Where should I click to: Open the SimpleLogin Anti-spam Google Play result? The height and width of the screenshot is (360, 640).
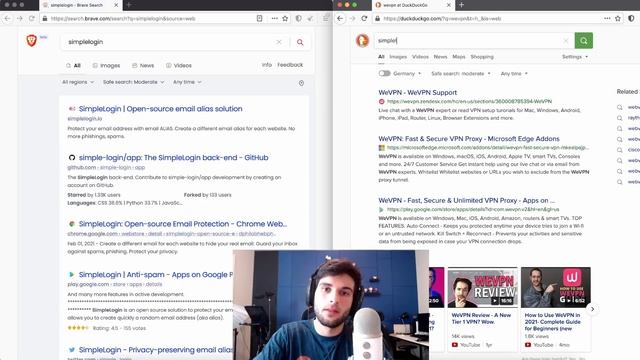click(x=156, y=275)
